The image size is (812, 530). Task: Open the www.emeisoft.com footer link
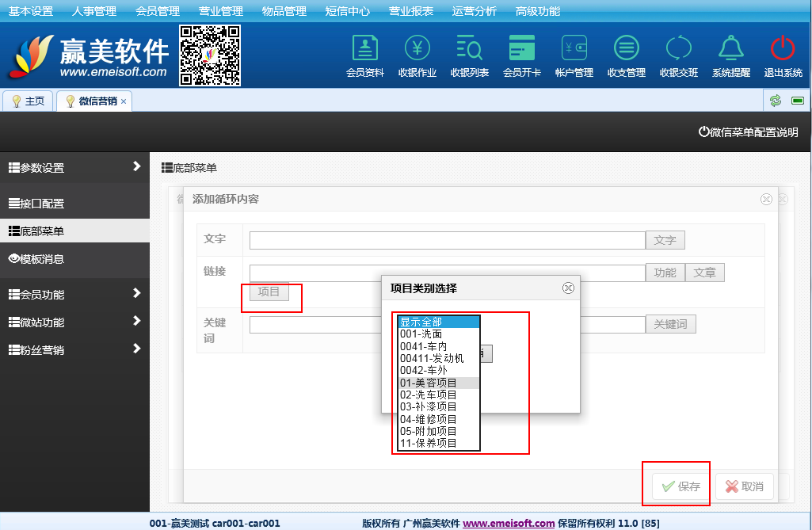click(x=509, y=523)
